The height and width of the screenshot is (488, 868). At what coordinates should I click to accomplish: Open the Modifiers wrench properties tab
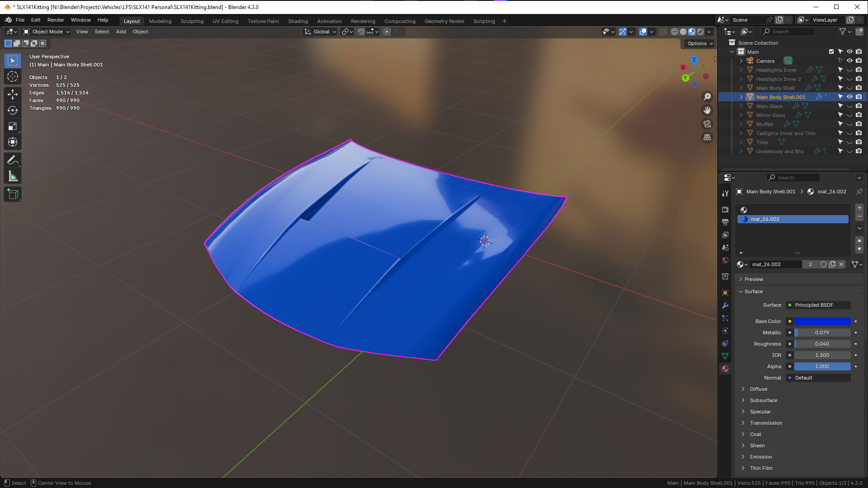(x=725, y=305)
